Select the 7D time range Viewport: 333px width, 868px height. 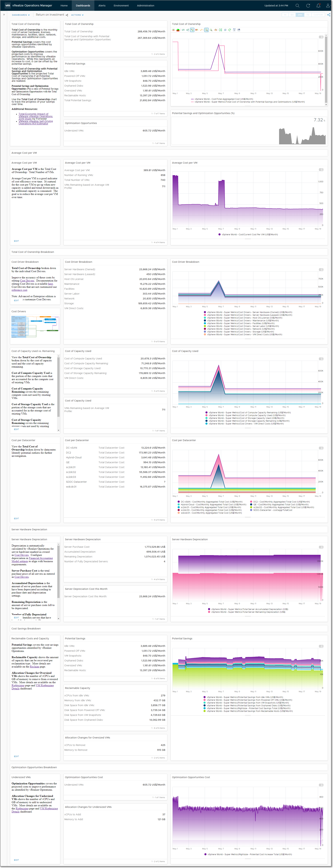coord(307,15)
